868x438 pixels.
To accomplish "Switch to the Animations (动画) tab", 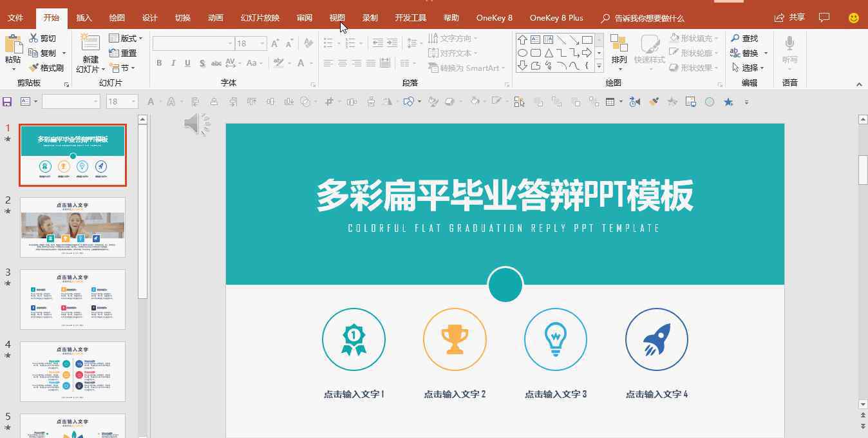I will click(x=216, y=18).
